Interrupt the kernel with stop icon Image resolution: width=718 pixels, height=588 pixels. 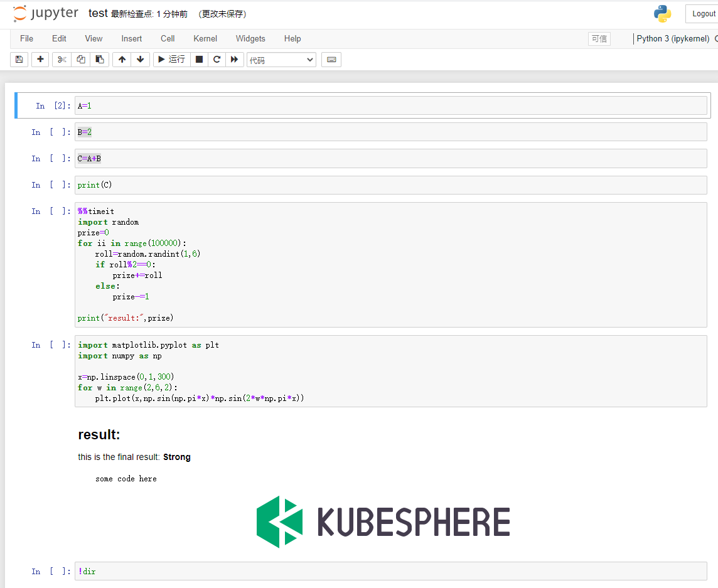[x=199, y=60]
